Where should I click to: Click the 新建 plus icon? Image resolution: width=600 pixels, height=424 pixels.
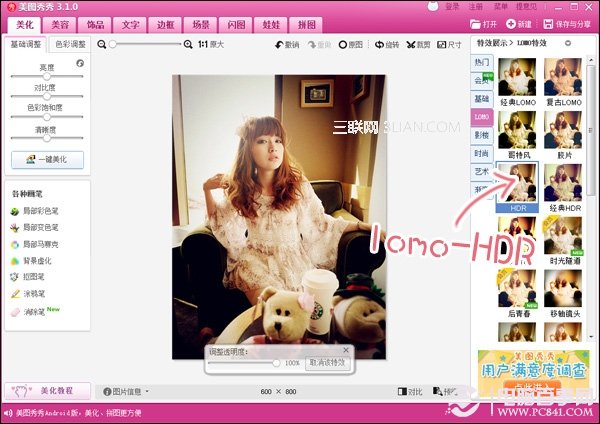click(x=510, y=24)
